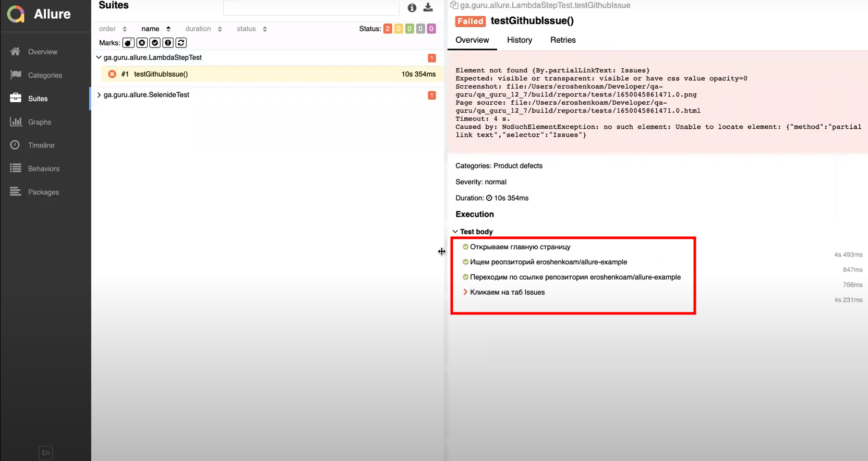Toggle the new broken (exclamation) mark filter
This screenshot has height=461, width=868.
(x=168, y=43)
